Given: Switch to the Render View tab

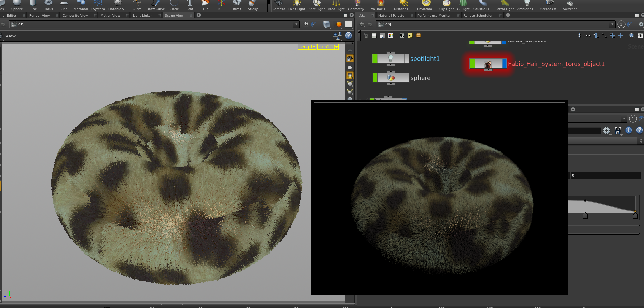Looking at the screenshot, I should click(x=39, y=15).
